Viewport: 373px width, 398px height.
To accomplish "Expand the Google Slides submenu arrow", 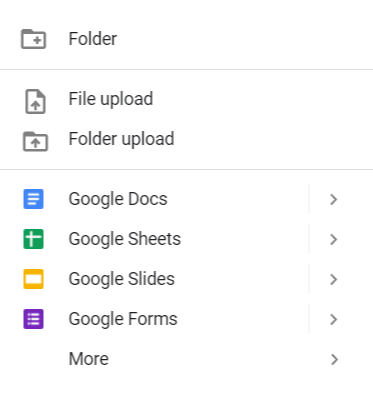I will pos(333,279).
